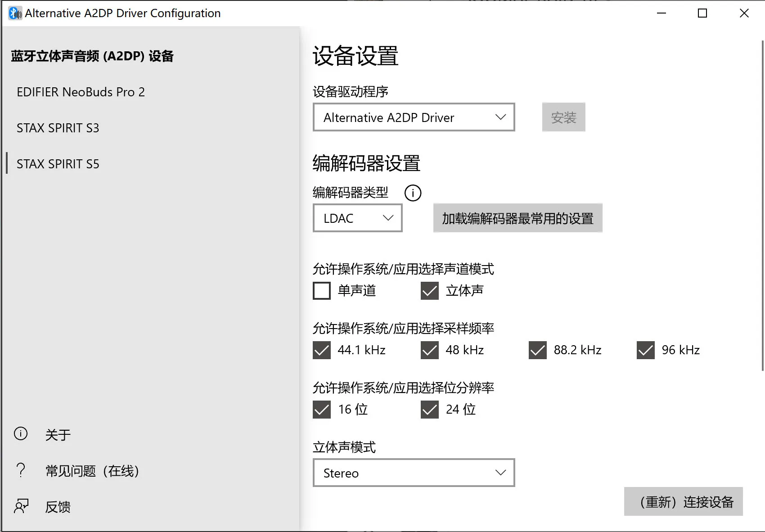Image resolution: width=765 pixels, height=532 pixels.
Task: Click the Bluetooth app icon in title bar
Action: [x=15, y=14]
